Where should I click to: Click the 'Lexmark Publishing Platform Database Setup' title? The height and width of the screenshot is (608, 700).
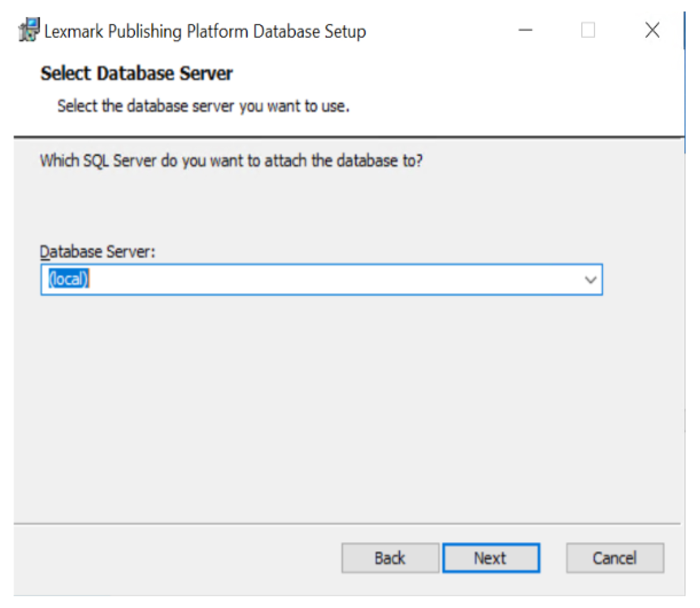[205, 31]
